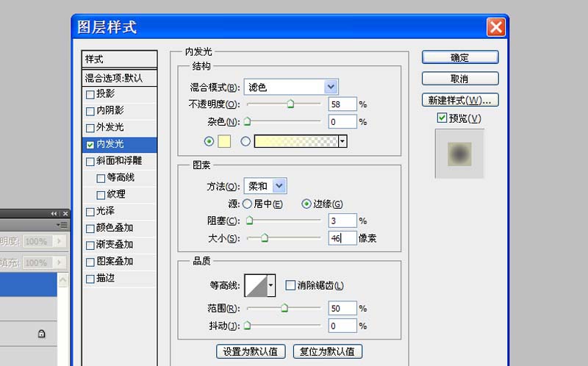588x366 pixels.
Task: Enable the 渐变叠加 checkbox
Action: [x=90, y=245]
